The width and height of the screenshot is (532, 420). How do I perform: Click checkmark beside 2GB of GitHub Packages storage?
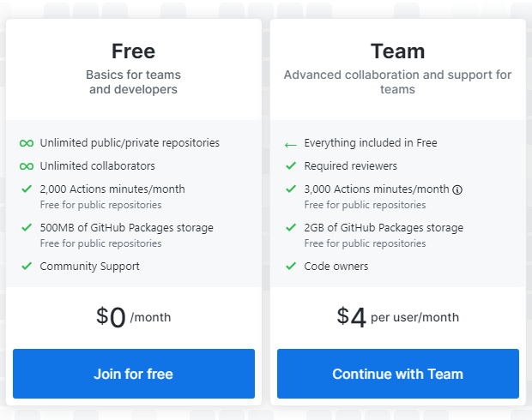[291, 228]
